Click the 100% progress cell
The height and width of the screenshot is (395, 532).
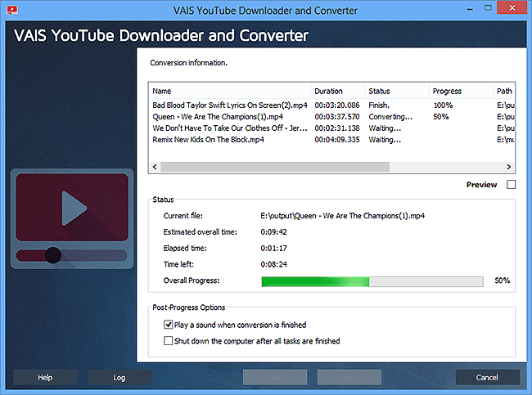click(443, 105)
